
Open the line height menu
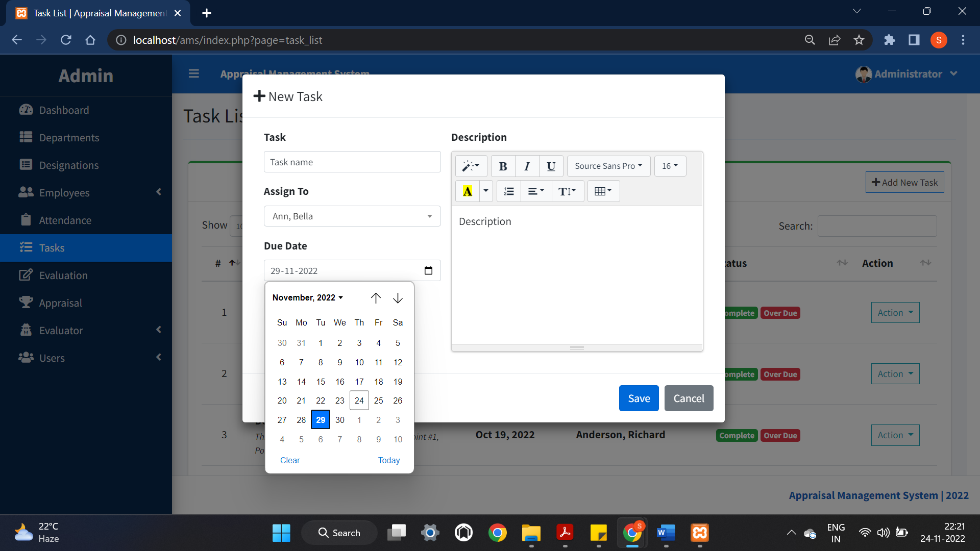[x=568, y=191]
